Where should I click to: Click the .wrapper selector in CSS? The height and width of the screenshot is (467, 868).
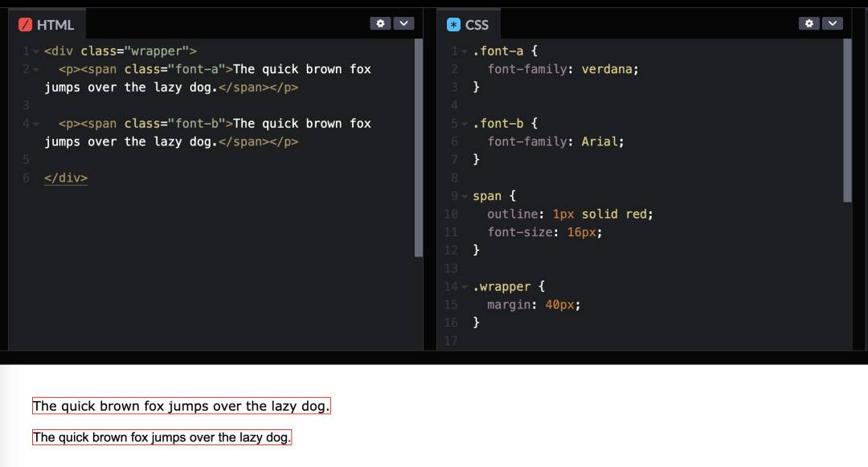[x=502, y=287]
